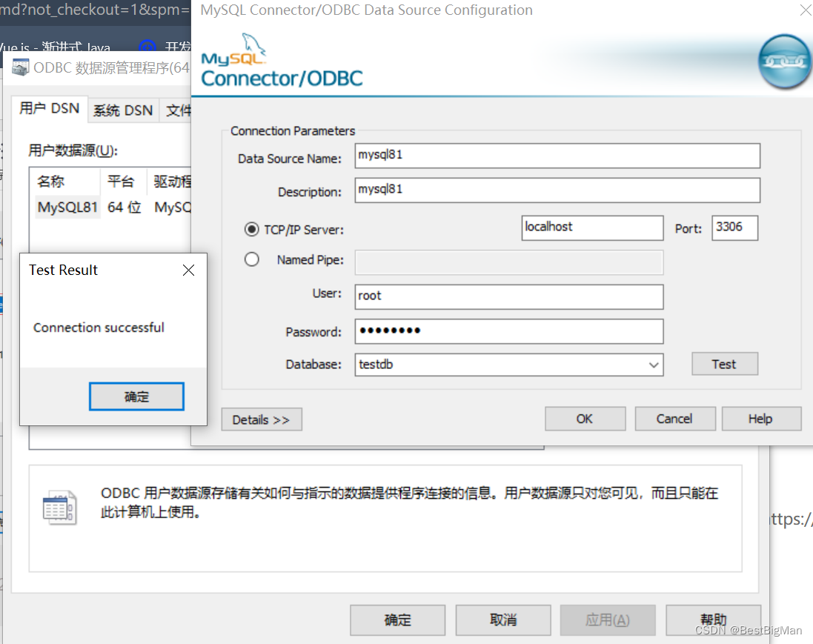Click the Test connection button
The image size is (813, 644).
[x=724, y=364]
